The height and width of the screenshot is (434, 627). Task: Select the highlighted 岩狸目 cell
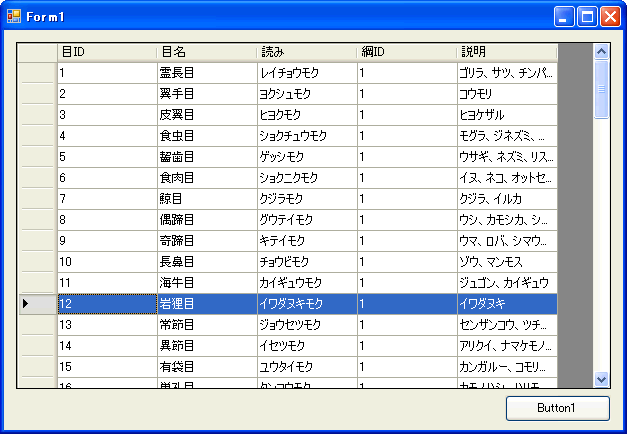207,304
